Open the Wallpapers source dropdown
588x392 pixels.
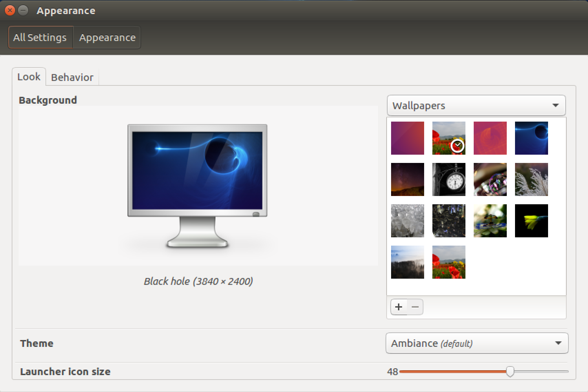pyautogui.click(x=476, y=105)
